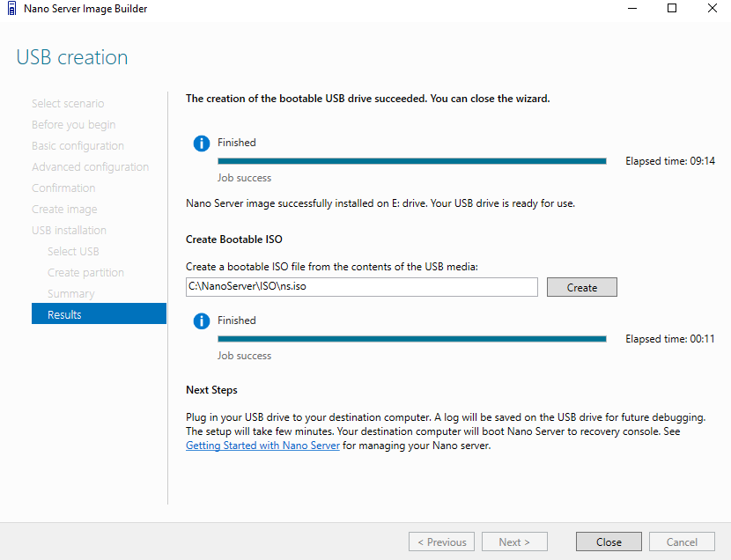Select the Summary step in sidebar
This screenshot has width=731, height=560.
coord(70,293)
